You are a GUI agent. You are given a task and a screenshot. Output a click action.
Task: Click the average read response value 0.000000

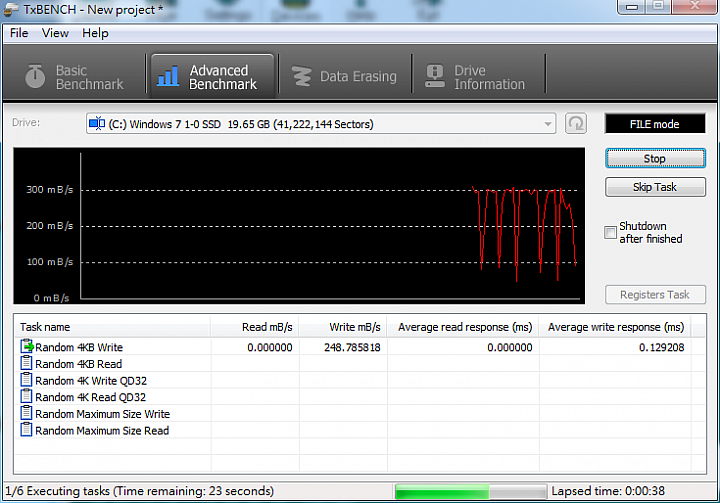(x=510, y=347)
